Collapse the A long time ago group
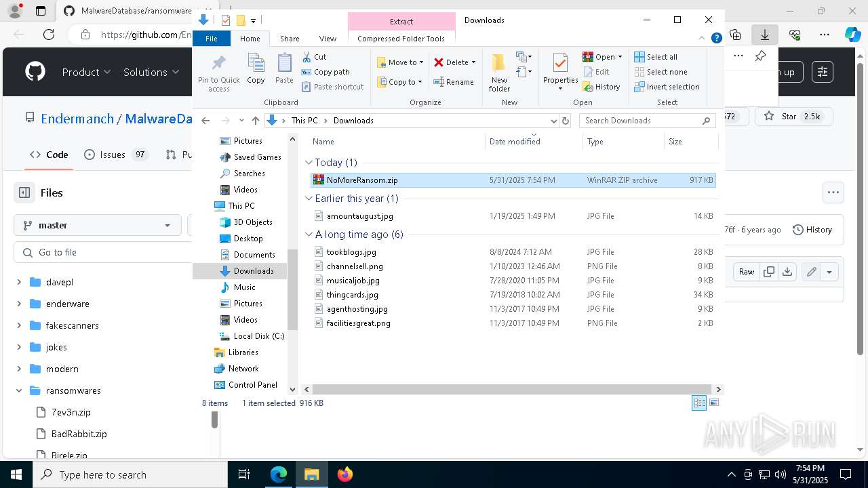Screen dimensions: 868x488 point(309,235)
